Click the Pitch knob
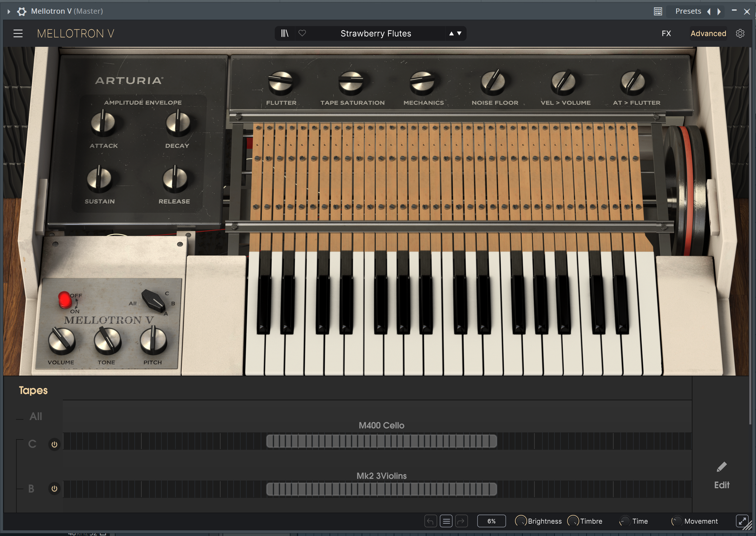Viewport: 756px width, 536px height. coord(153,341)
